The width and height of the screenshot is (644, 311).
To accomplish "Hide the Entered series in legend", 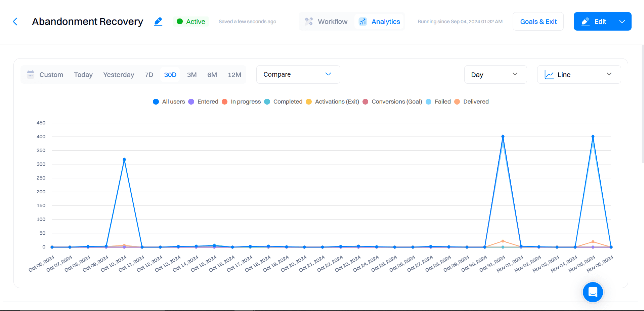I will point(204,102).
